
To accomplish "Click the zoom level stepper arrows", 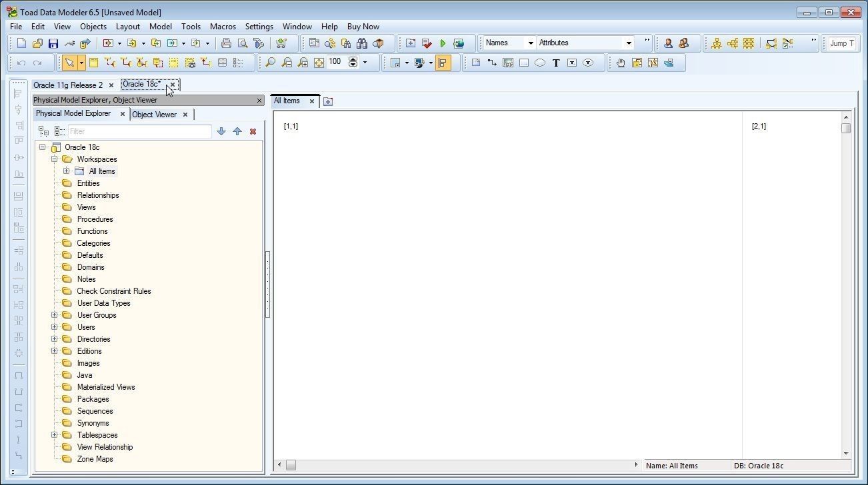I will [353, 63].
